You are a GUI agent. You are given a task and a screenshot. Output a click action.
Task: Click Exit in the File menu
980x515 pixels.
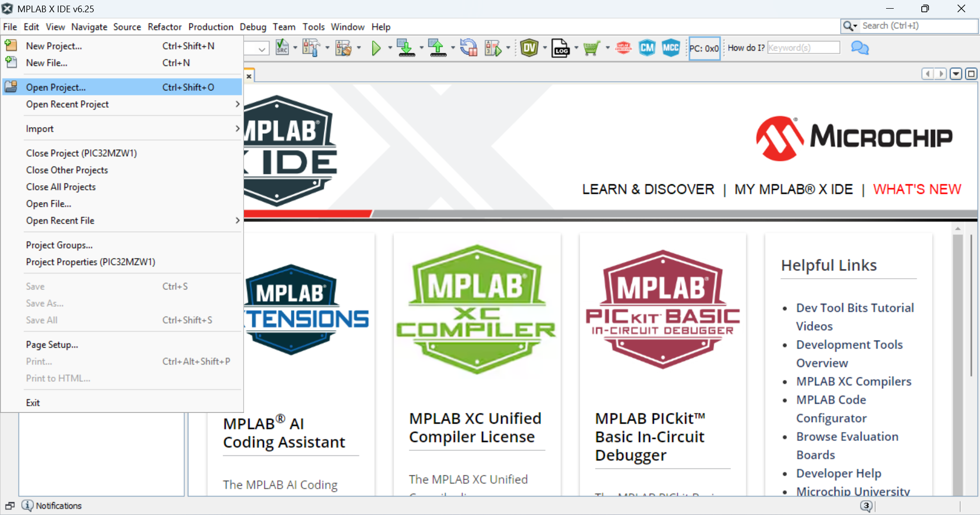coord(122,403)
